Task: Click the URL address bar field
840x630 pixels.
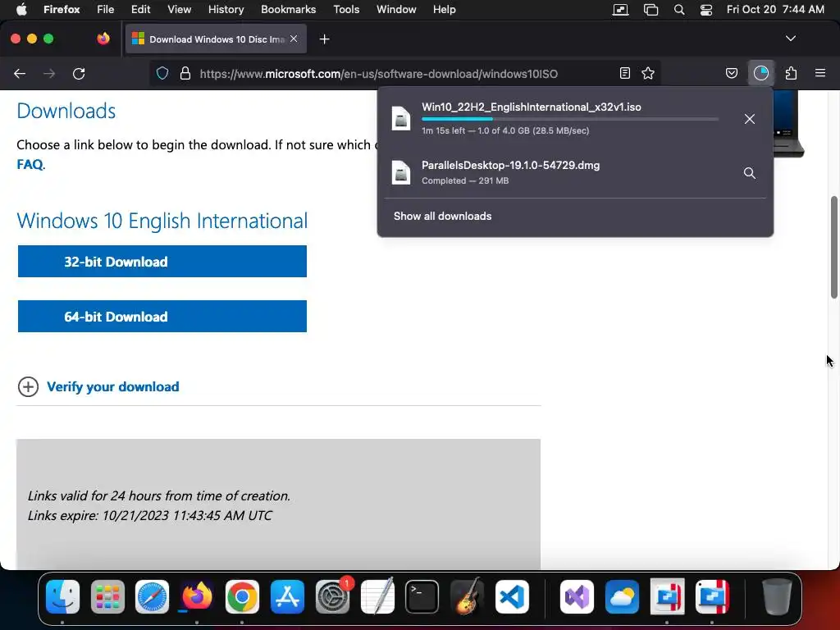Action: coord(405,73)
